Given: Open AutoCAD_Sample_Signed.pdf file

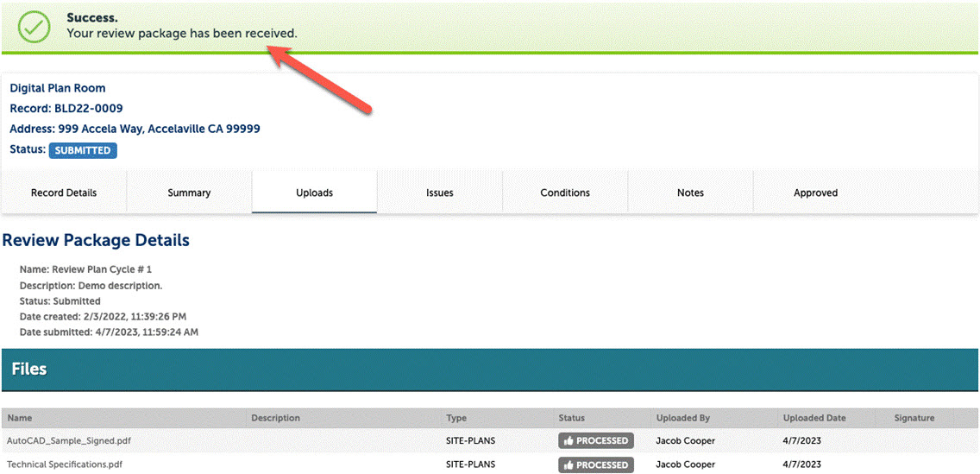Looking at the screenshot, I should pos(69,440).
